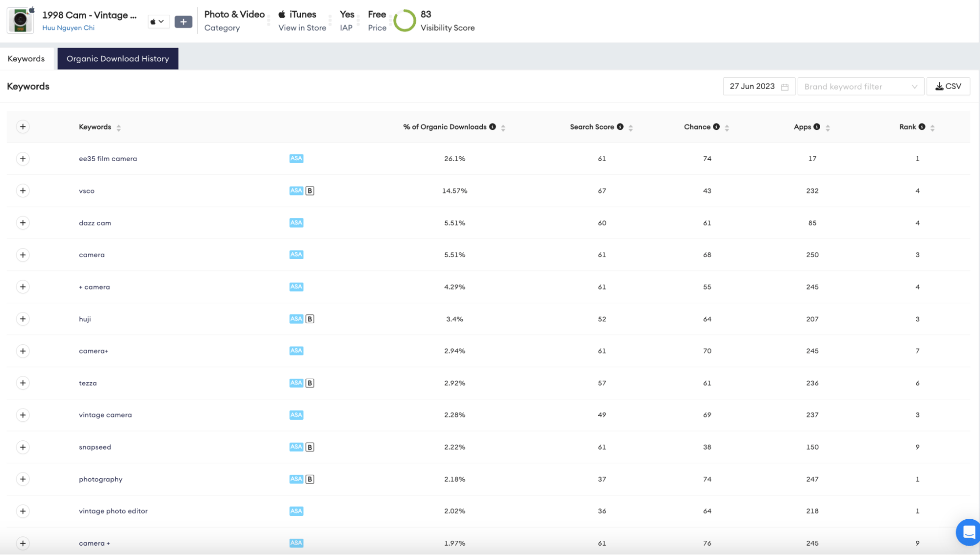Click the calendar icon in date field
980x555 pixels.
tap(784, 87)
